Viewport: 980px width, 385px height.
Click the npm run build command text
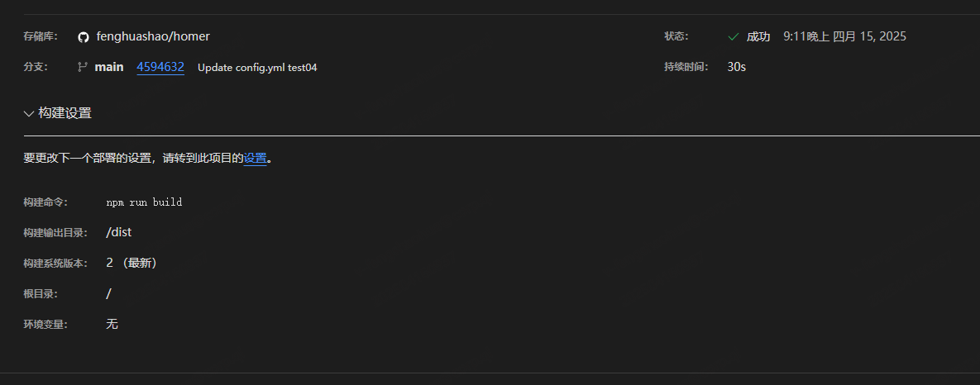145,202
